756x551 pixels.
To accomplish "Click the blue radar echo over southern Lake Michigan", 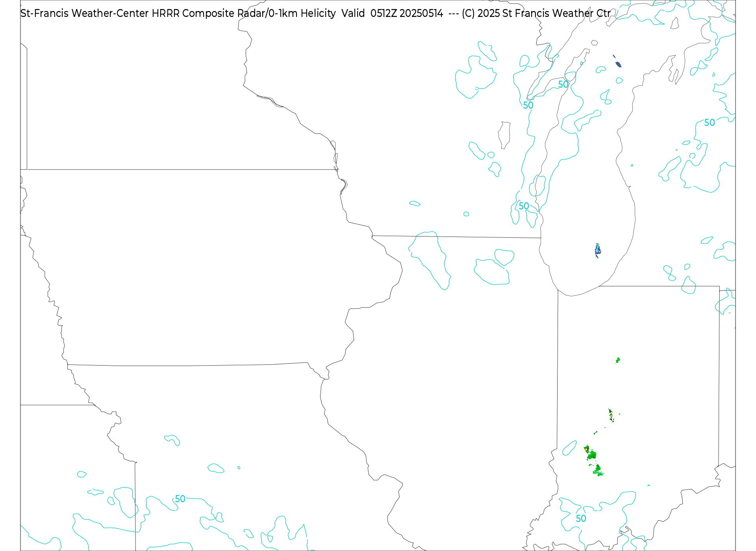I will [598, 250].
